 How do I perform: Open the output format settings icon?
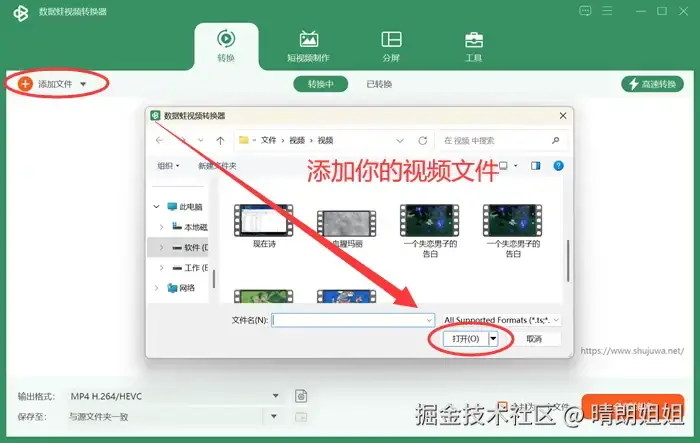point(301,396)
